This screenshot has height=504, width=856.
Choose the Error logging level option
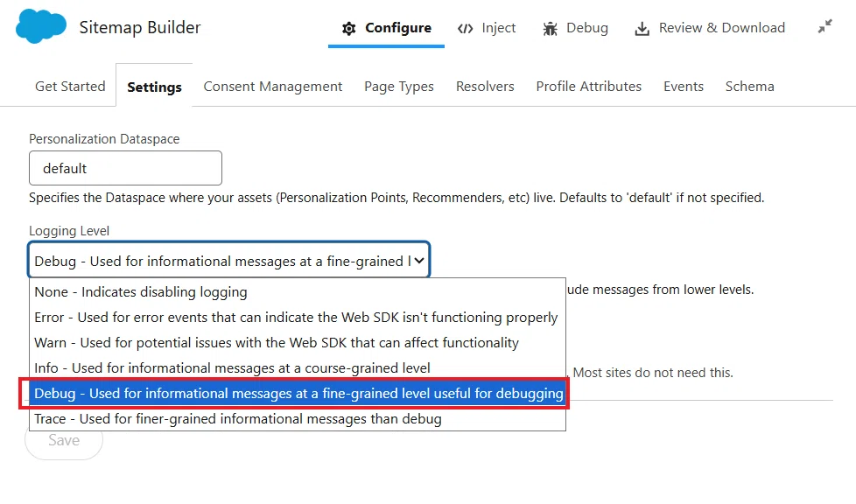pyautogui.click(x=297, y=318)
